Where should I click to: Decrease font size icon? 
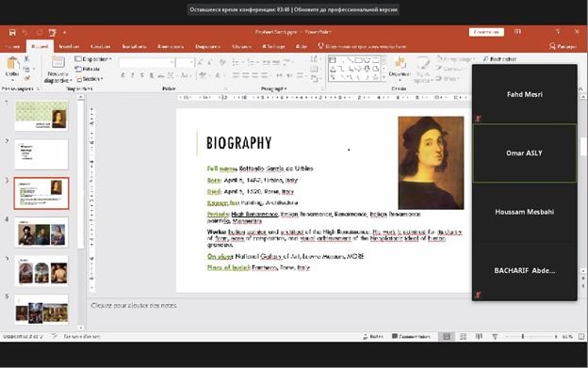coord(210,62)
